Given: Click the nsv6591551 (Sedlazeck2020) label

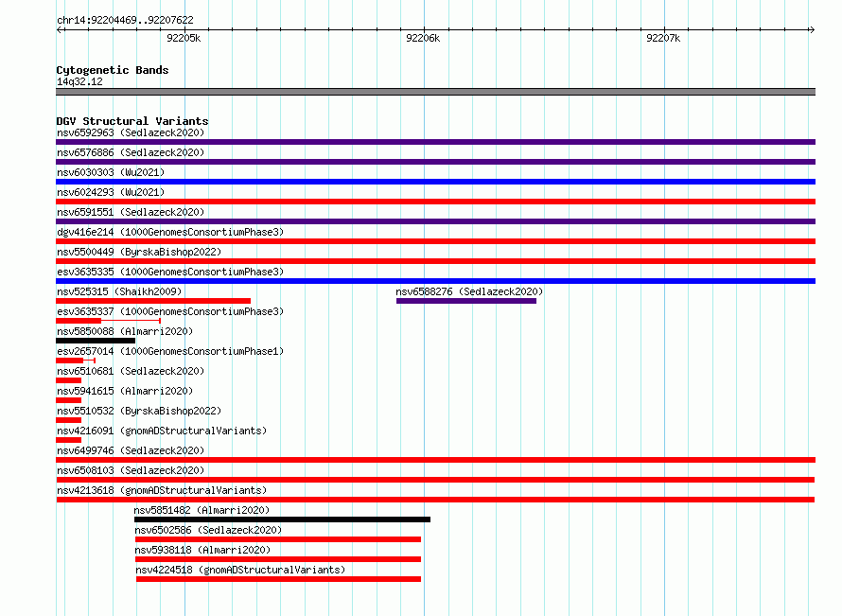Looking at the screenshot, I should tap(131, 212).
